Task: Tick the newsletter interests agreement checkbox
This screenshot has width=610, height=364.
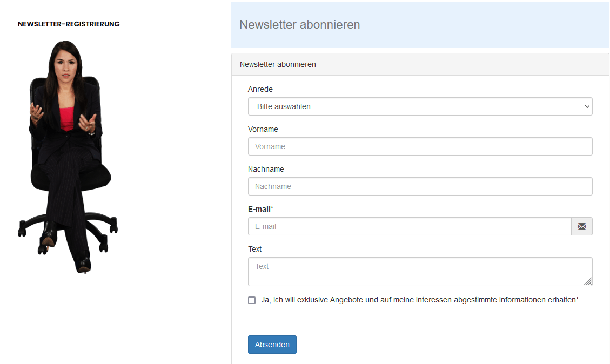Action: tap(252, 300)
